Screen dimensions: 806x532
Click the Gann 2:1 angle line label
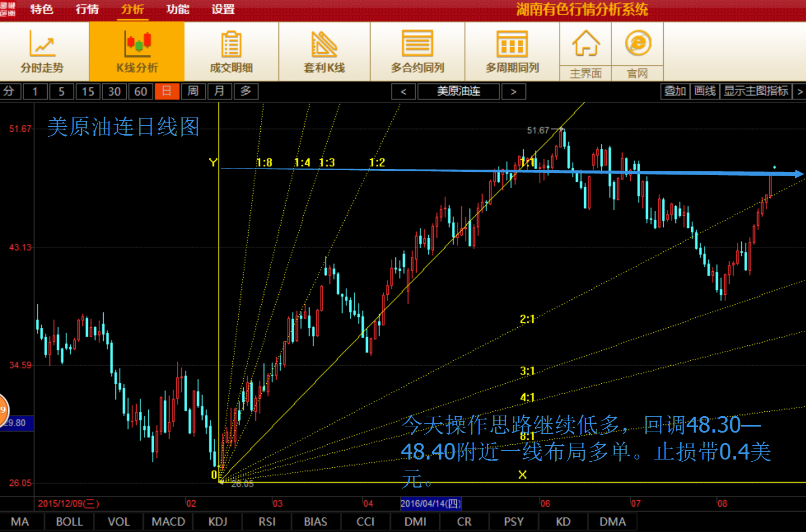527,319
